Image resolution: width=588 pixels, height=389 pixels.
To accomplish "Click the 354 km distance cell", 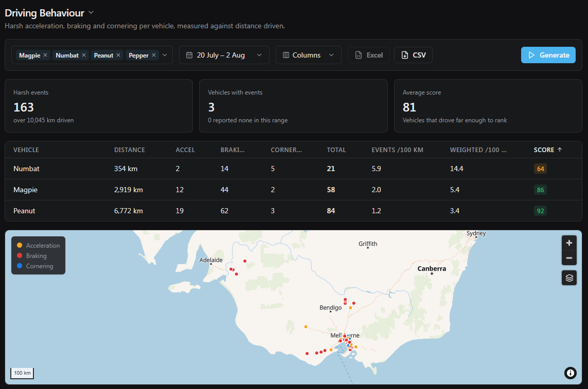I will click(126, 169).
